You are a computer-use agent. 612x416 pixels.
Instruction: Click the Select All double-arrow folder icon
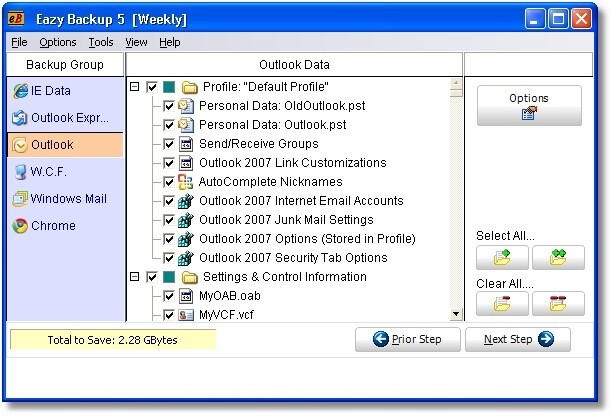click(558, 258)
